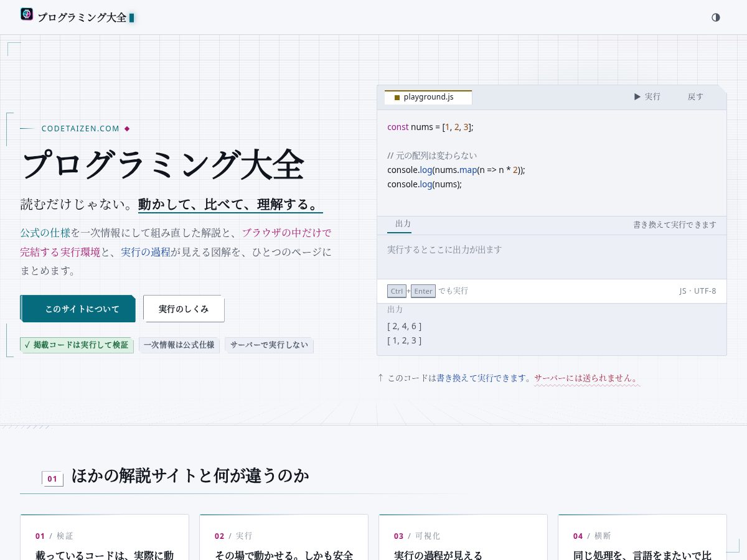Click the 掲載コードは実行して検証 badge

coord(77,345)
